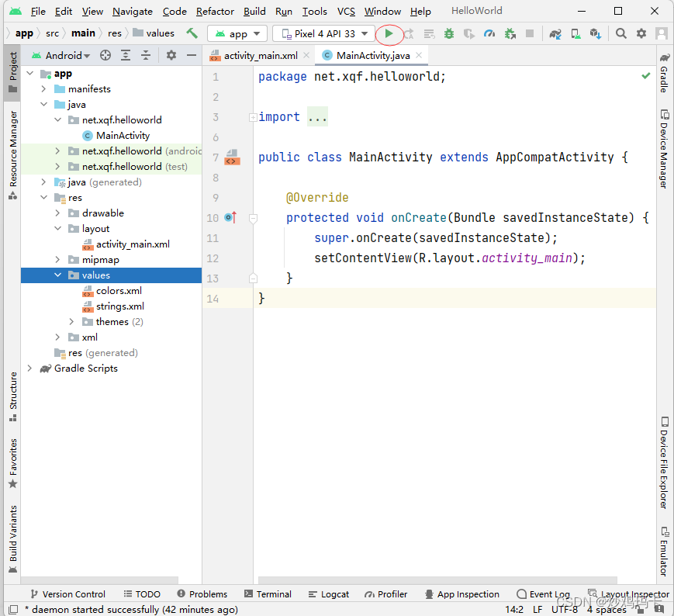Open Device Manager icon in main toolbar

(575, 33)
